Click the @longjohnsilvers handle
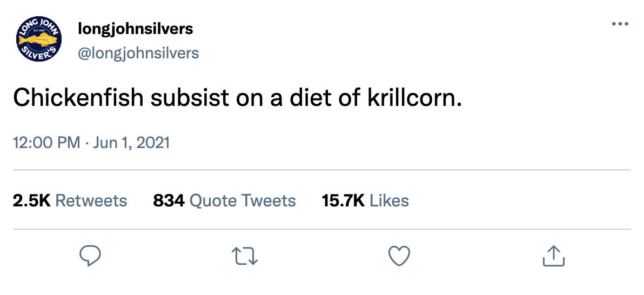This screenshot has height=295, width=644. click(138, 53)
